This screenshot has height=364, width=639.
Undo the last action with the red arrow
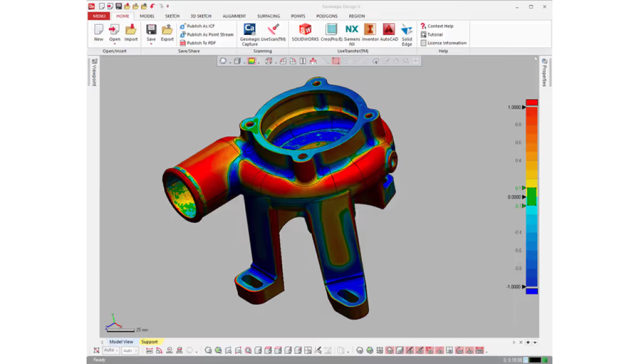click(152, 6)
